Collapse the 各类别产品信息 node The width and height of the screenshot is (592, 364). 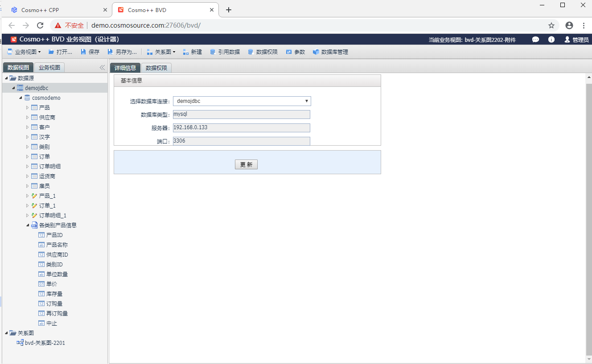[27, 225]
